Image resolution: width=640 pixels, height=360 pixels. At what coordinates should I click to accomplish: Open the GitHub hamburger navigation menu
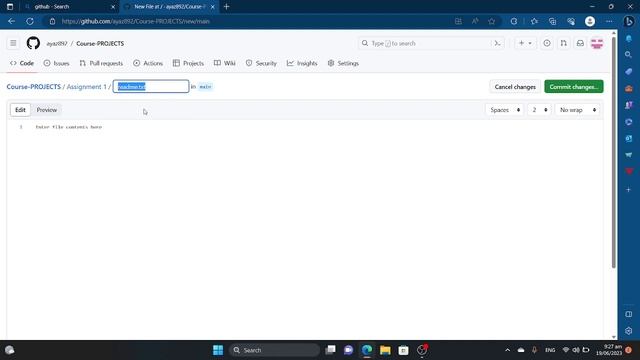[x=13, y=43]
